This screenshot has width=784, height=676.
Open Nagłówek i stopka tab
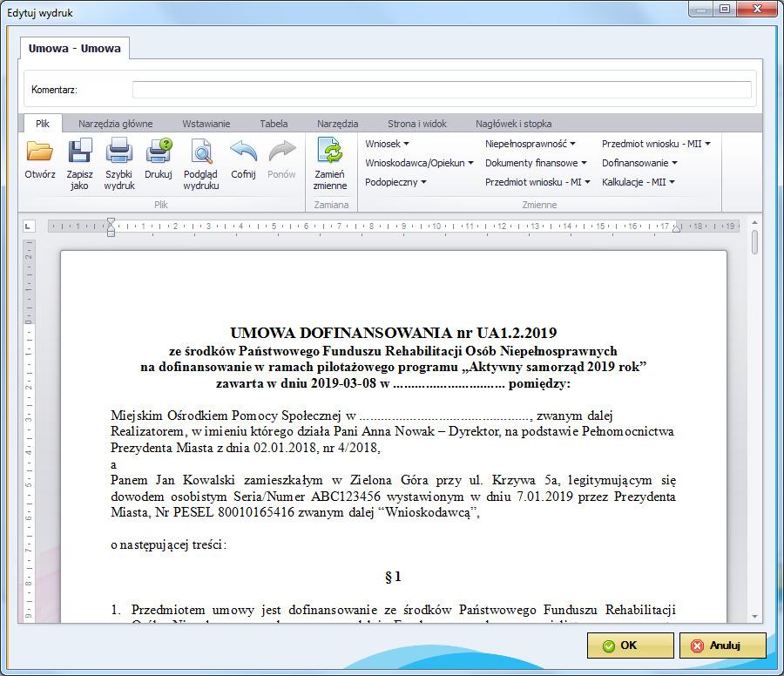[x=513, y=124]
